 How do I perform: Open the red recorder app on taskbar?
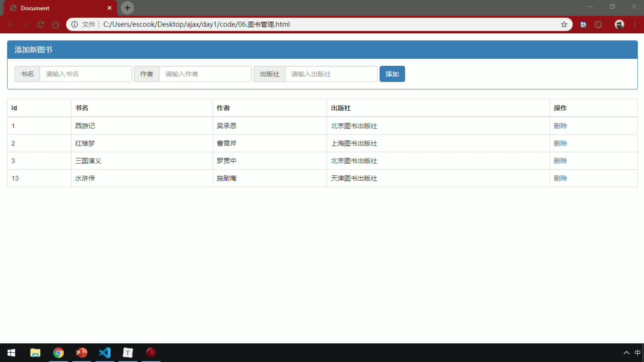coord(151,353)
